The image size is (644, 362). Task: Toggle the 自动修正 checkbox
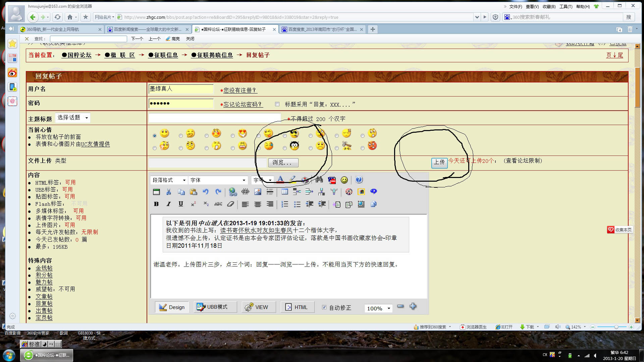(x=324, y=307)
